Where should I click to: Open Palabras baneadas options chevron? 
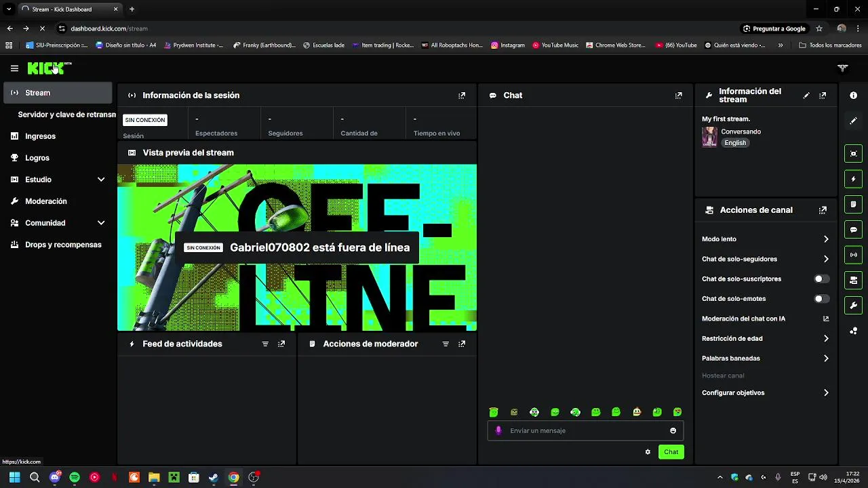(826, 359)
